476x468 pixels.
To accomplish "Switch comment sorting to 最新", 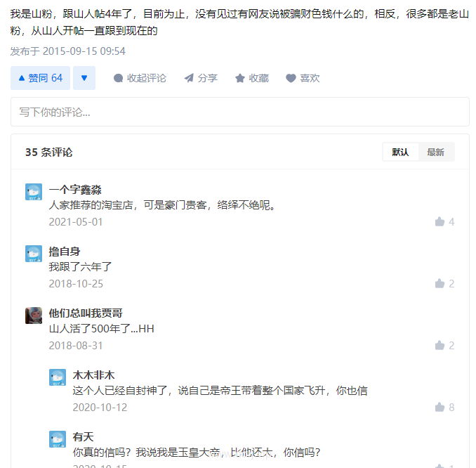I will [435, 152].
